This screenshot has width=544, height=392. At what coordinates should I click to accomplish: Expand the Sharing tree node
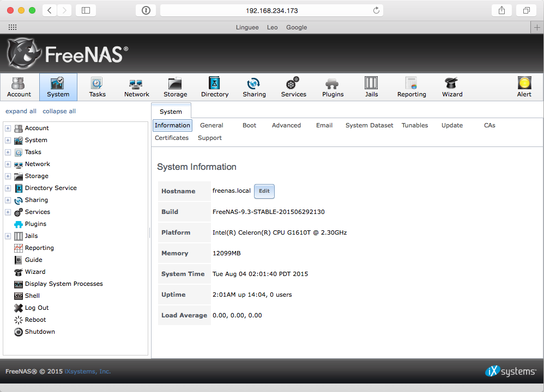(8, 200)
